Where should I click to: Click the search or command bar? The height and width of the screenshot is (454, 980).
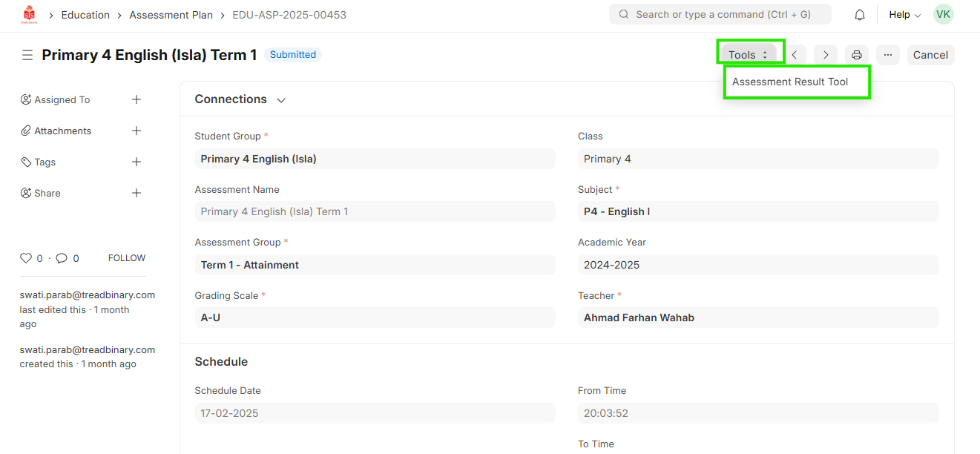(x=720, y=14)
